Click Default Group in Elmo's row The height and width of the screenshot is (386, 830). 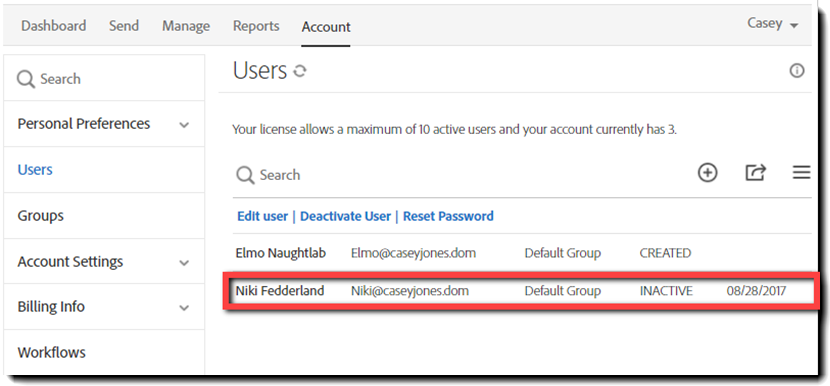point(563,253)
